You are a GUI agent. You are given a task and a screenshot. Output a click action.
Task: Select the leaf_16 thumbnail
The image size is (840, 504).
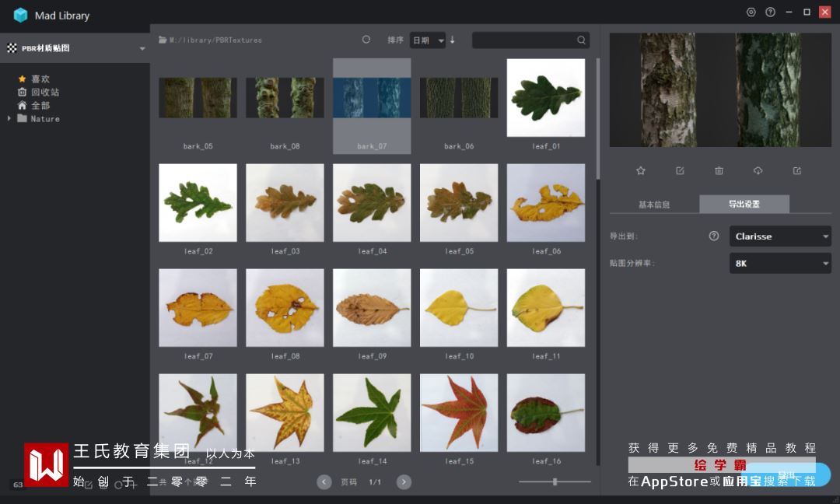click(546, 413)
